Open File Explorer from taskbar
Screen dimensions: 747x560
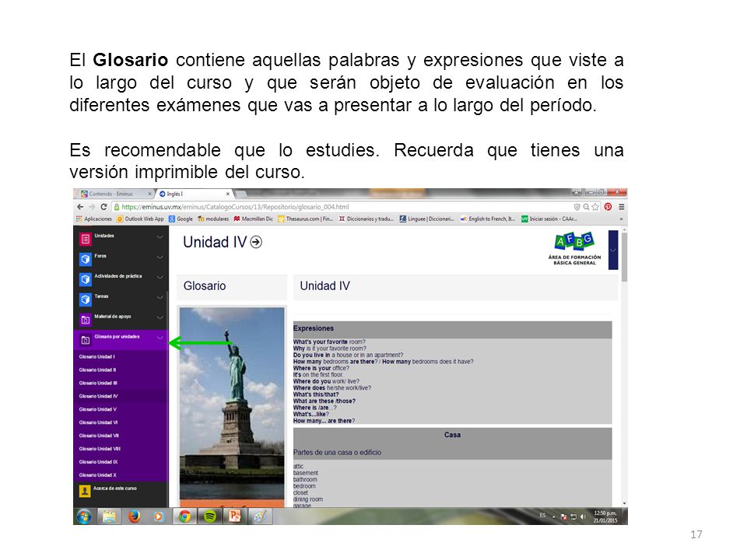point(109,516)
